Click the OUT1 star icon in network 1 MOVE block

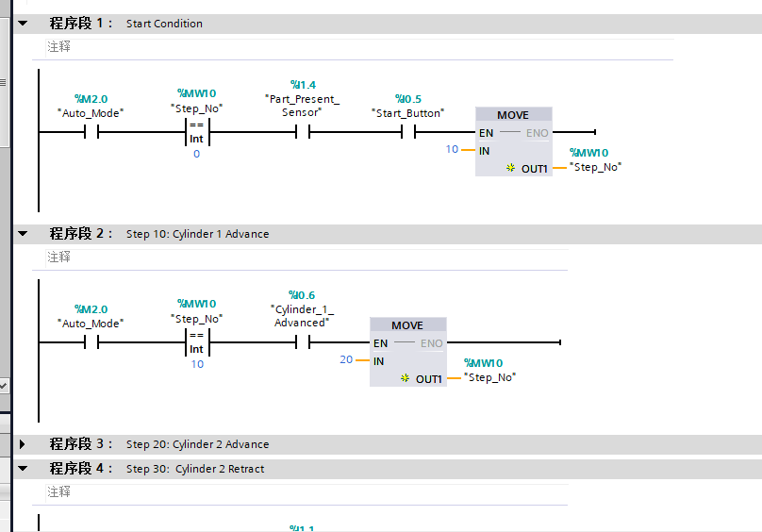pos(510,167)
